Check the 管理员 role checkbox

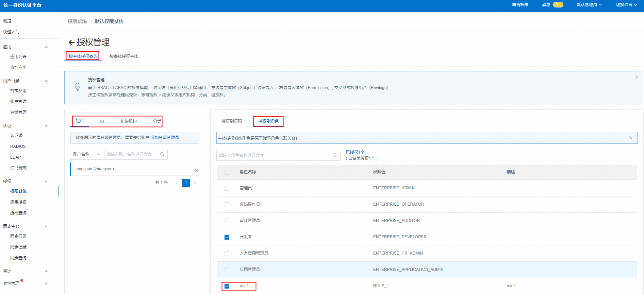227,188
